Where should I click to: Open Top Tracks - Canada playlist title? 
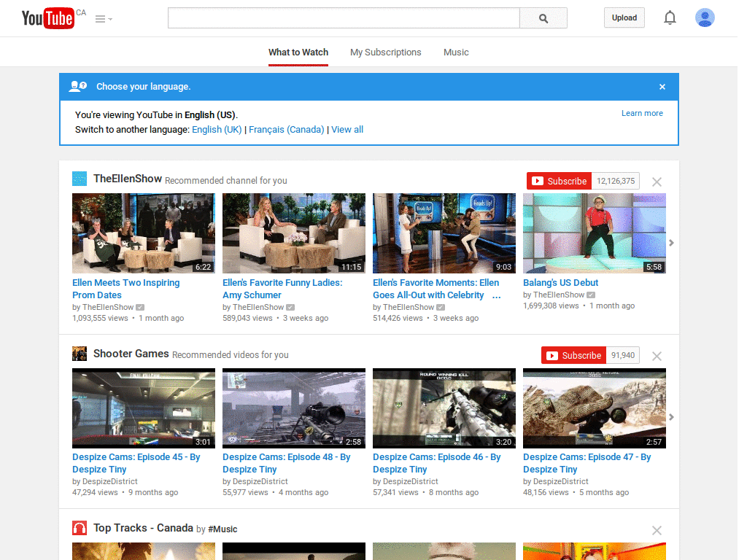(x=144, y=528)
